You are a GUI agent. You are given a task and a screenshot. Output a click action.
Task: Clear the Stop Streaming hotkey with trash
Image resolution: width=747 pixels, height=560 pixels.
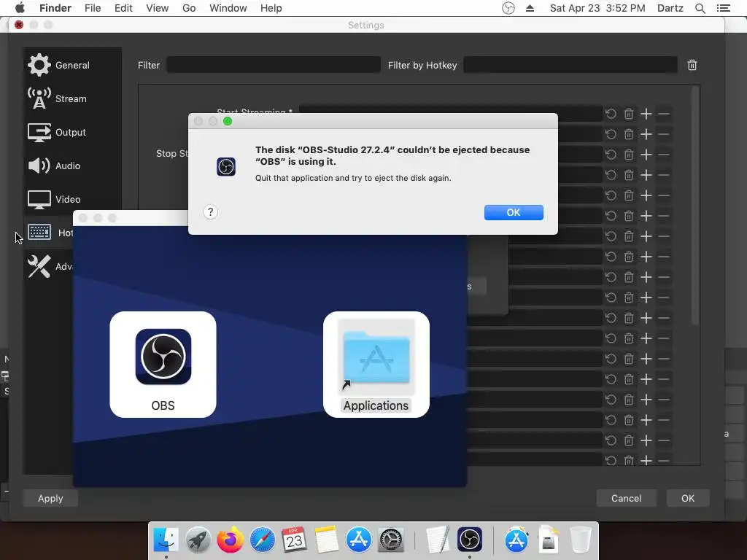pyautogui.click(x=629, y=134)
